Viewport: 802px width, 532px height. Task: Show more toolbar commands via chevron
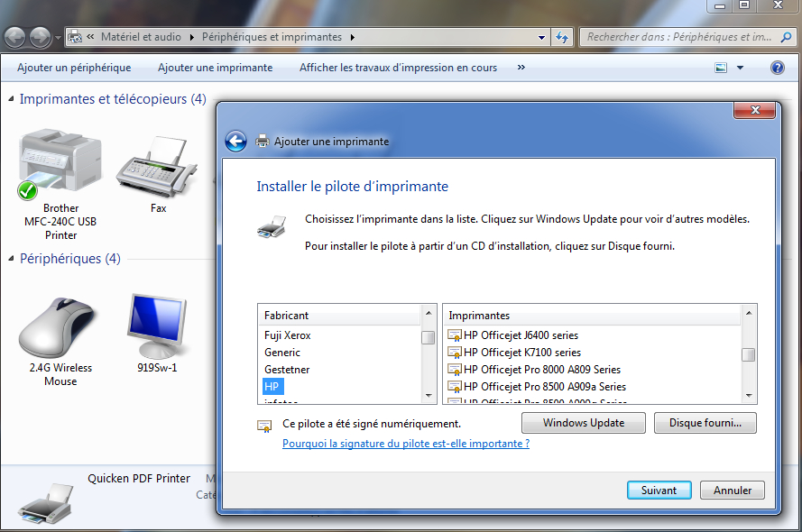521,68
